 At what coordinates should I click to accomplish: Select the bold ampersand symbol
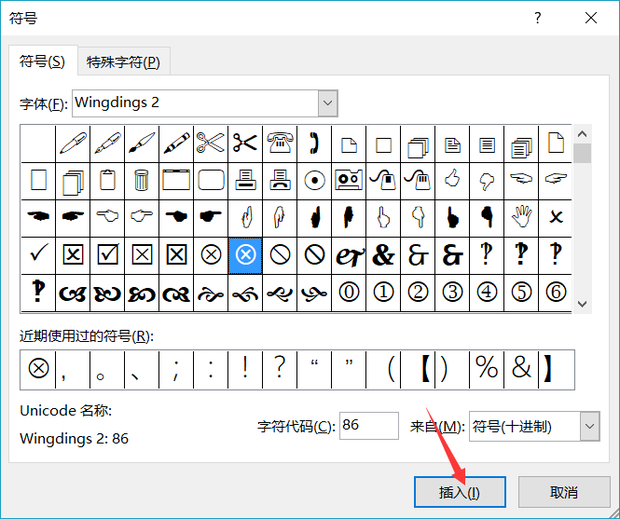point(383,255)
